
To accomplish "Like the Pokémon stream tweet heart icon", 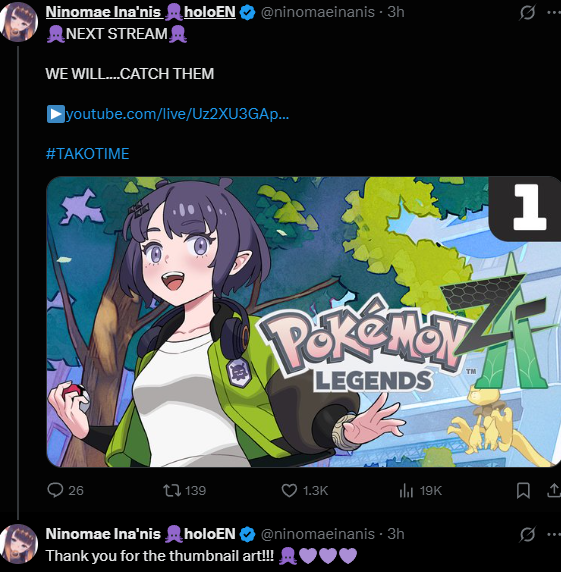I will [289, 490].
